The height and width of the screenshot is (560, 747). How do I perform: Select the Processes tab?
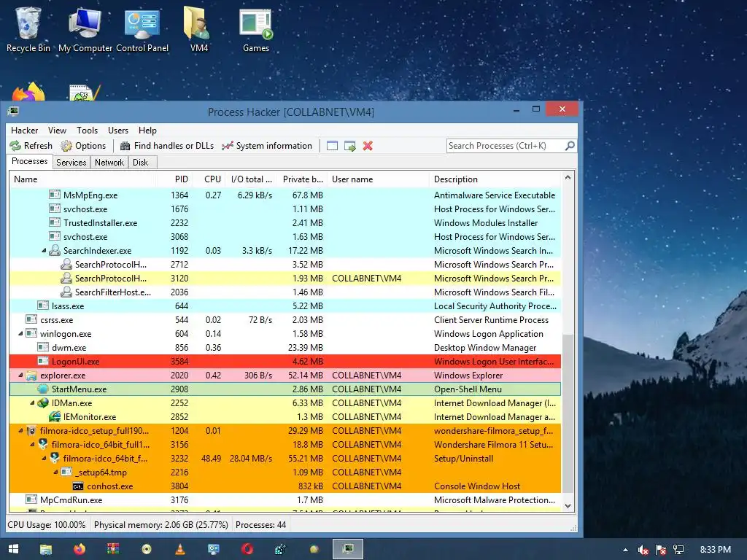pos(29,161)
